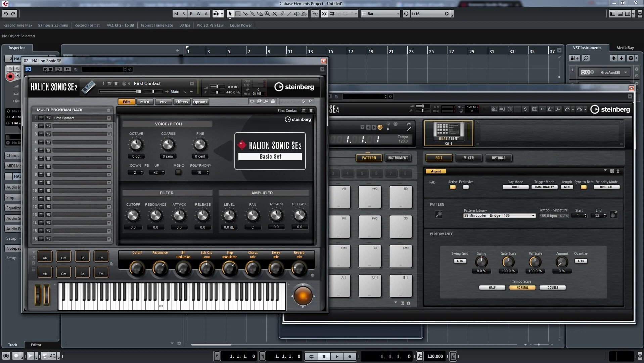The height and width of the screenshot is (363, 644).
Task: Click the Record button in transport bar
Action: point(350,356)
